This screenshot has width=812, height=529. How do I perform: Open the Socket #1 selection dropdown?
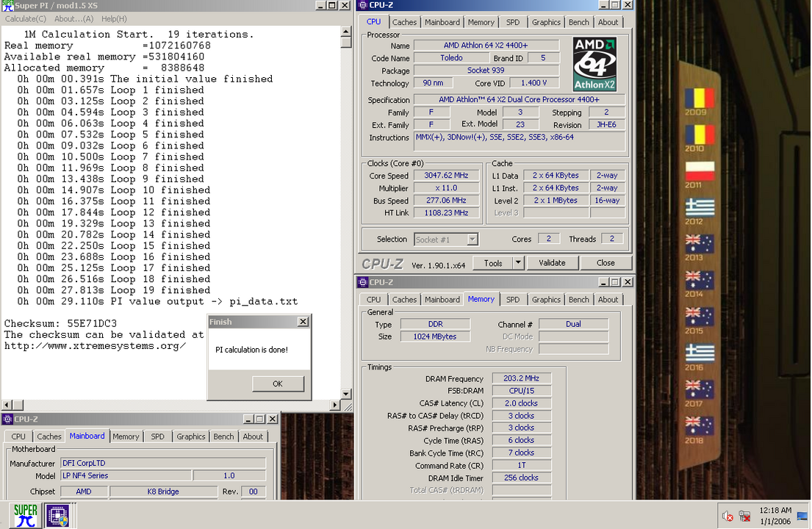click(x=472, y=239)
